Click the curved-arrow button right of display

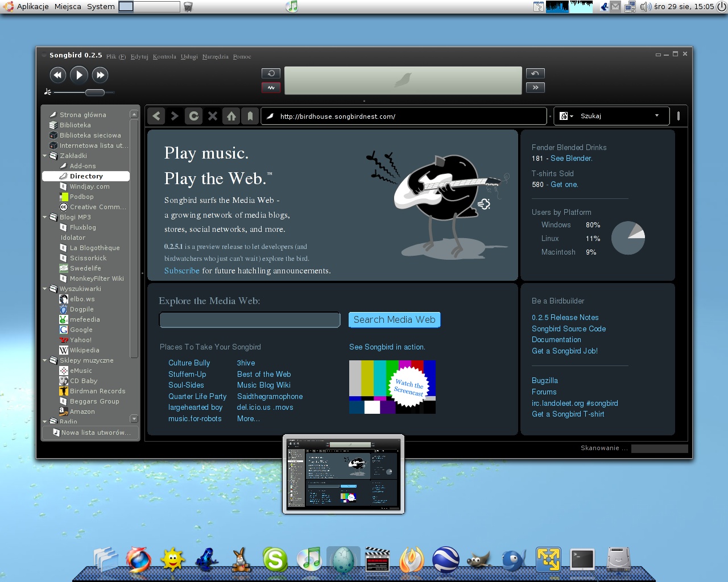[x=535, y=73]
